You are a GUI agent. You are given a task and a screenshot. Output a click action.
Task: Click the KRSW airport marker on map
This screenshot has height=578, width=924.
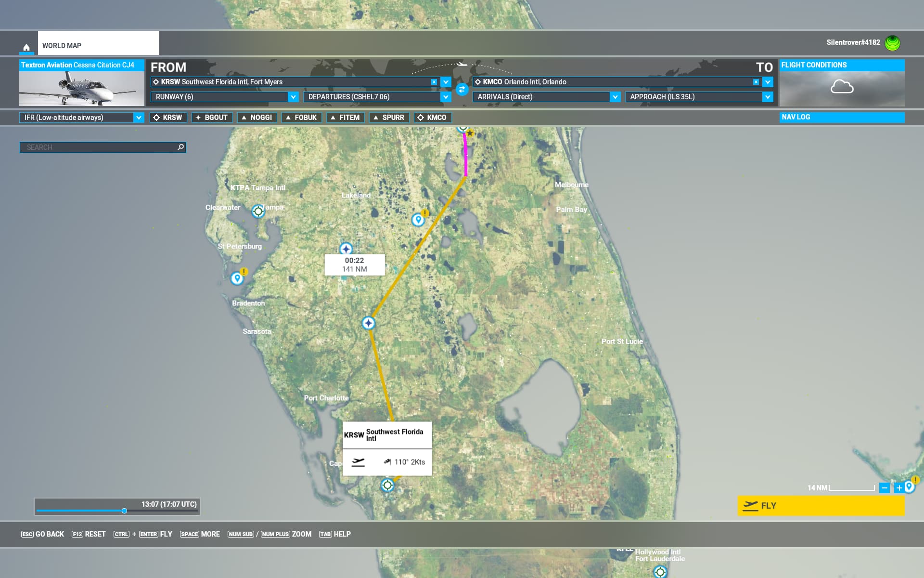pos(387,485)
